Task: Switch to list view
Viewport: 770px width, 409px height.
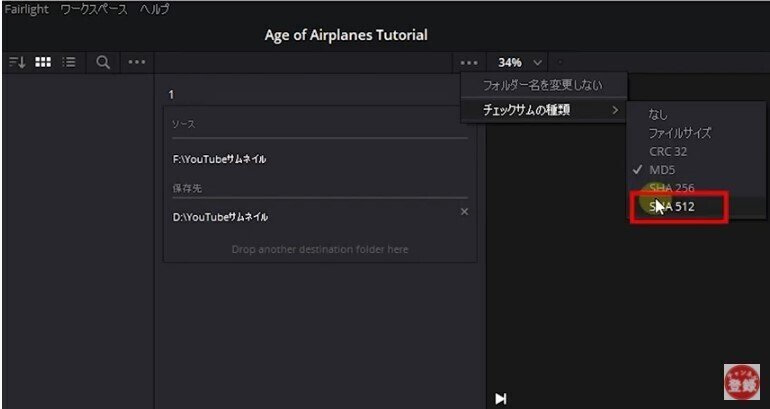Action: (69, 62)
